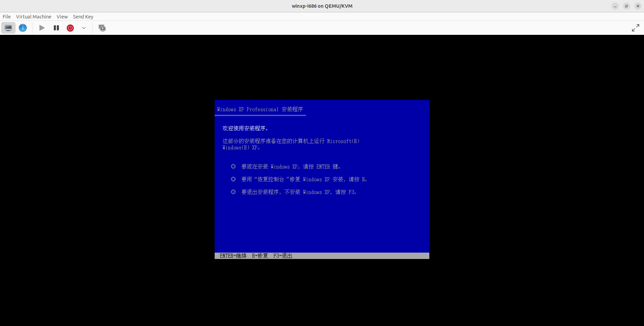This screenshot has width=644, height=326.
Task: Maximize the virt-manager window
Action: [626, 6]
